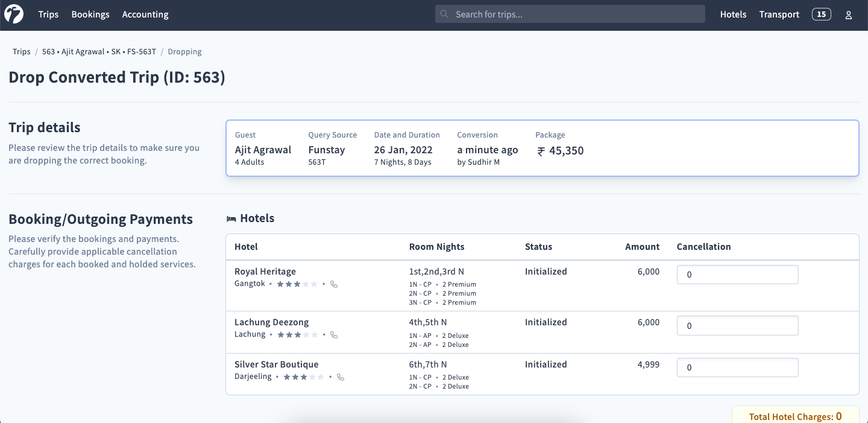The height and width of the screenshot is (423, 868).
Task: Click the search magnifier icon
Action: point(445,14)
